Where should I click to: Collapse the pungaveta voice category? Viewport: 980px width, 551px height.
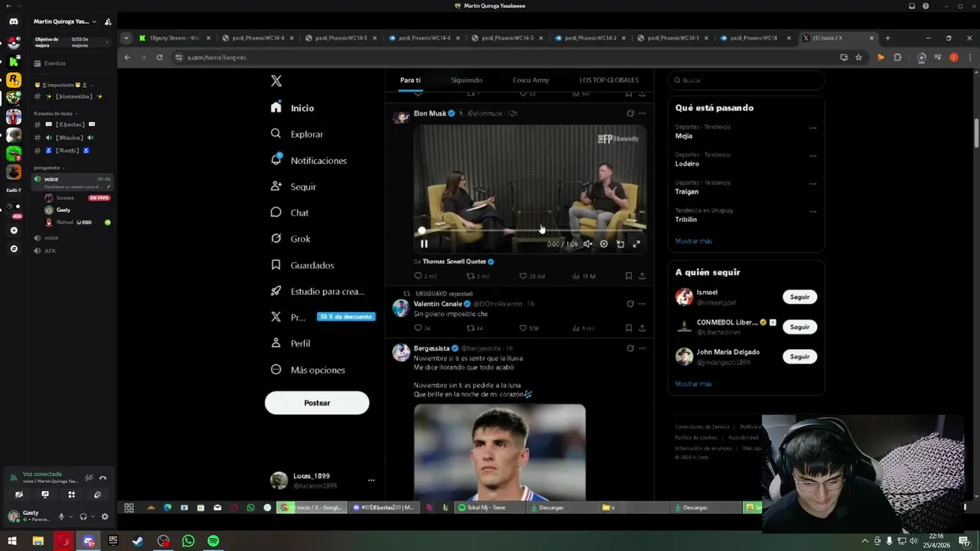click(49, 168)
